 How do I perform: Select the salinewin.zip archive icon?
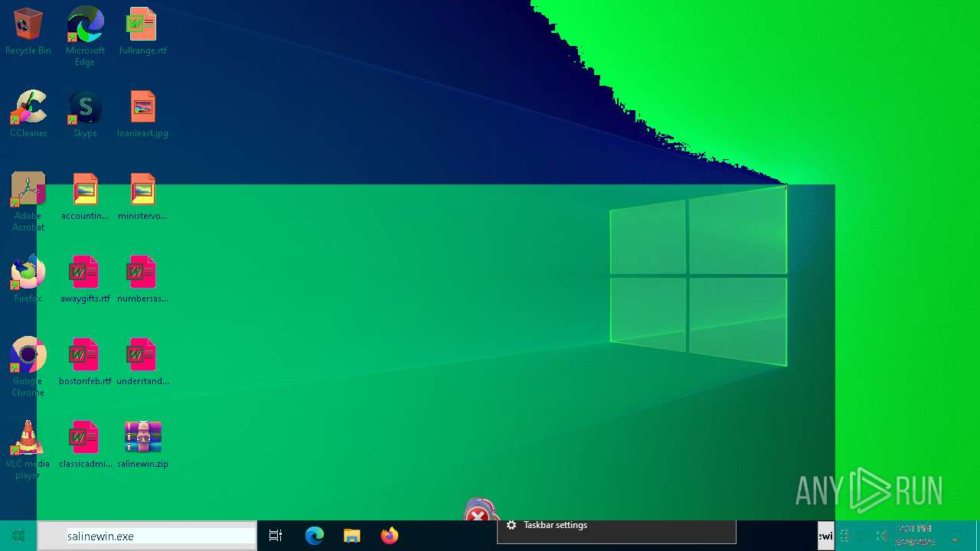(x=142, y=445)
